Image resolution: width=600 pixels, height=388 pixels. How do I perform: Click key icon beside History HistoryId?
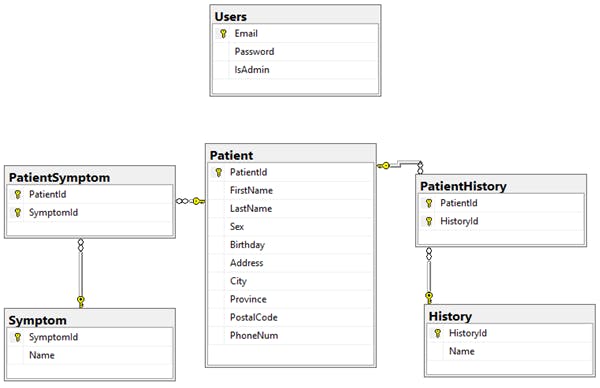click(x=438, y=333)
